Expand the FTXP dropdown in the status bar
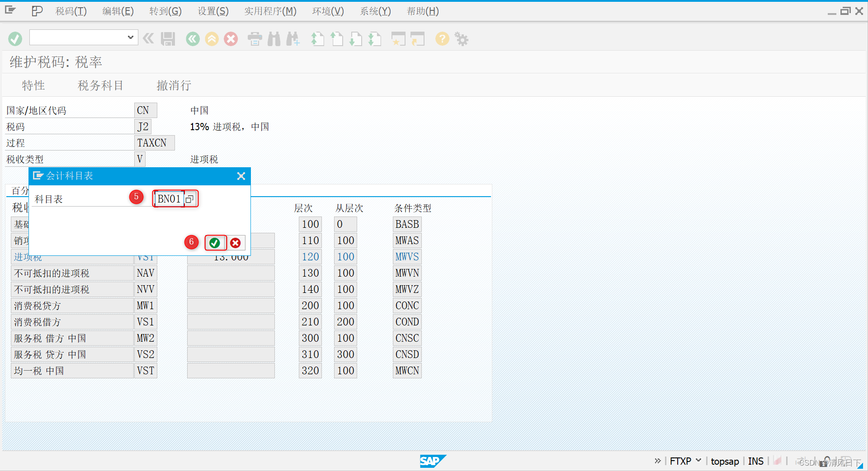 (x=699, y=461)
